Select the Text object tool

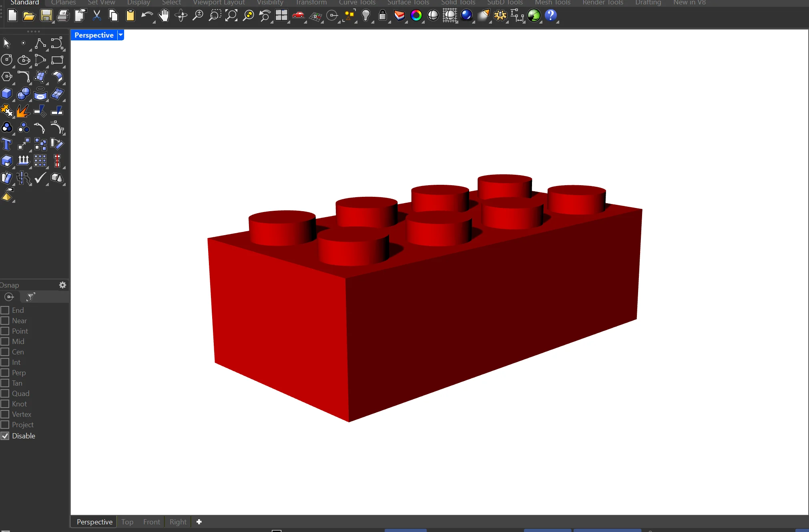[7, 144]
